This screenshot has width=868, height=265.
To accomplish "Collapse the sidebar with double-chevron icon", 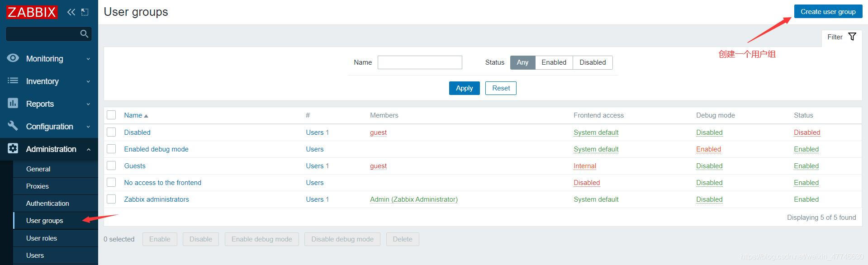I will [71, 12].
